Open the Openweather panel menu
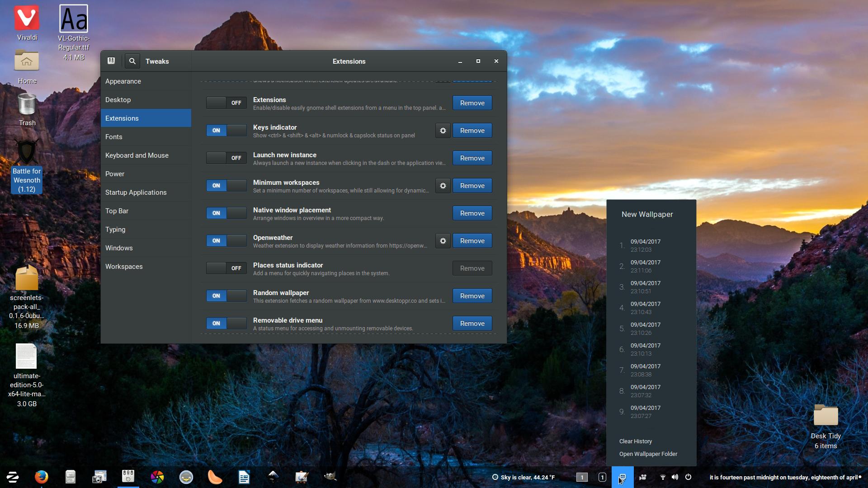Screen dimensions: 868x488 524,477
